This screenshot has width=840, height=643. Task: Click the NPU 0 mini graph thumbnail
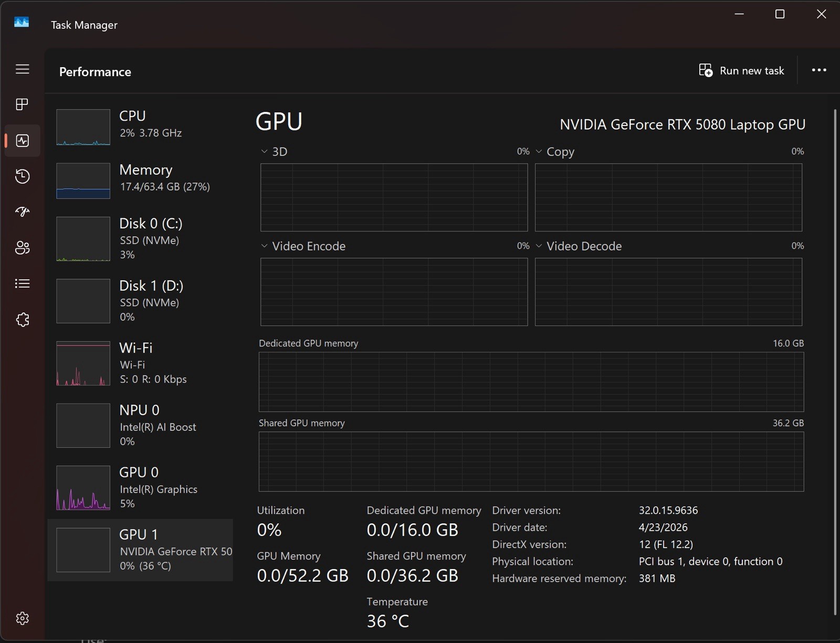coord(83,426)
